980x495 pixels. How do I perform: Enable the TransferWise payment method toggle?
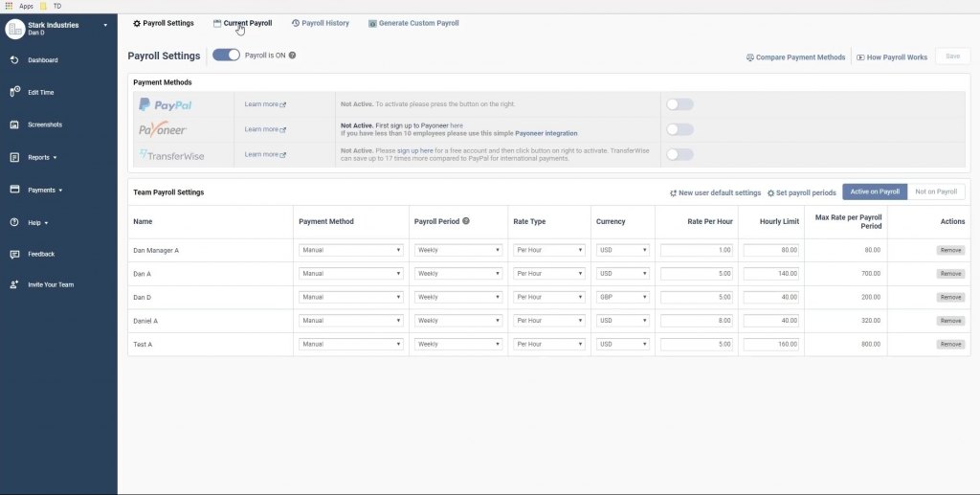tap(679, 154)
